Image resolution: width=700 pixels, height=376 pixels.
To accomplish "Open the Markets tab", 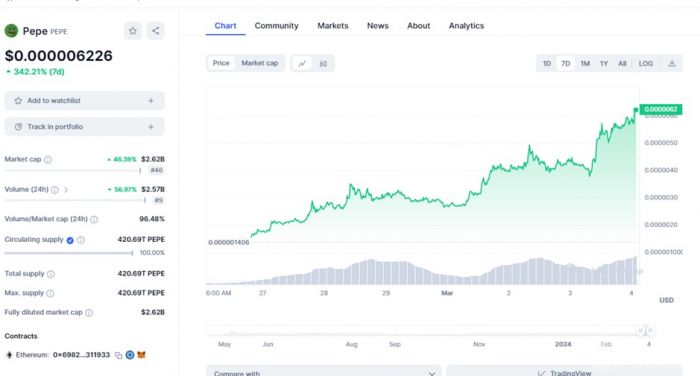I will click(333, 26).
